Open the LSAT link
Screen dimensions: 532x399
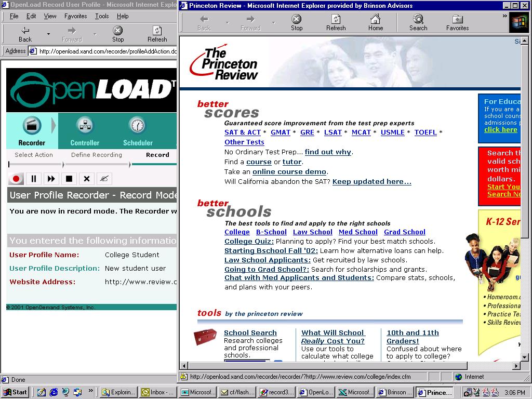pos(333,132)
